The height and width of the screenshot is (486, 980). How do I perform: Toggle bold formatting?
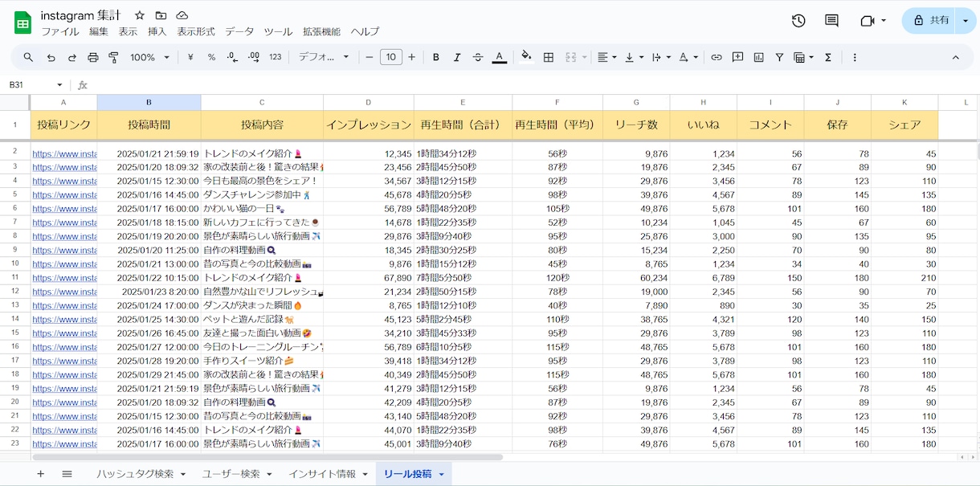[436, 57]
